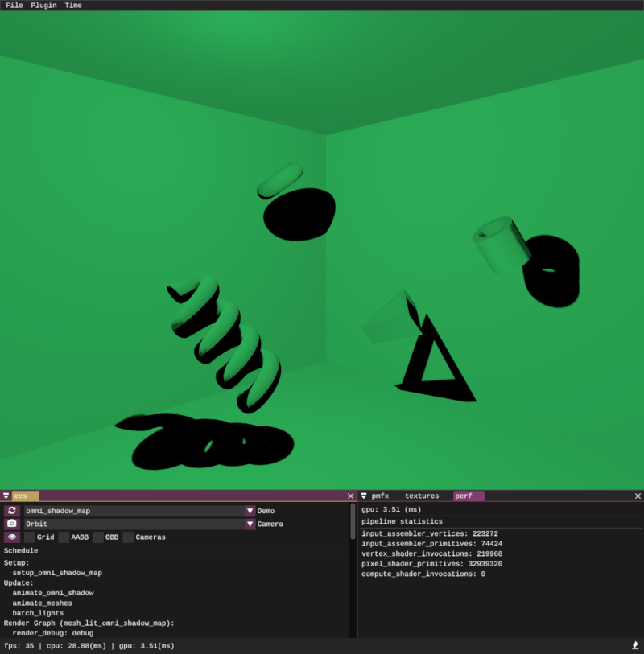This screenshot has height=654, width=644.
Task: Click the status bar icon at bottom right
Action: tap(635, 646)
